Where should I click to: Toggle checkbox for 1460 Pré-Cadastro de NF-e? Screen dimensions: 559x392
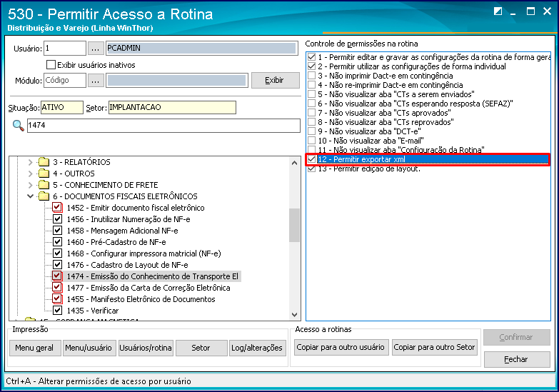point(57,242)
